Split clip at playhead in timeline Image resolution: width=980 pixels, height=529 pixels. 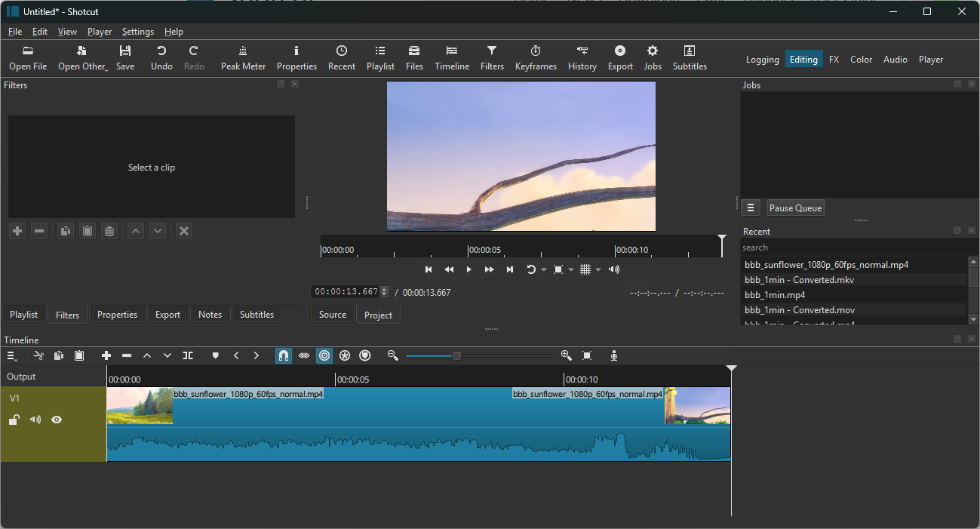(188, 355)
